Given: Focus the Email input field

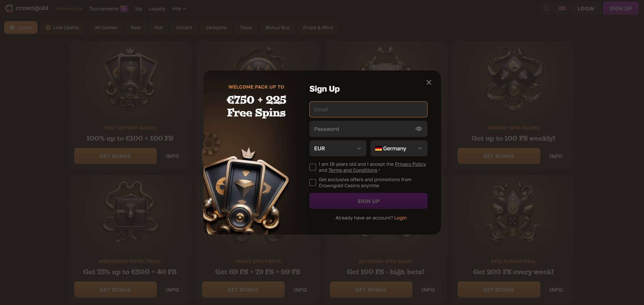Looking at the screenshot, I should coord(368,109).
